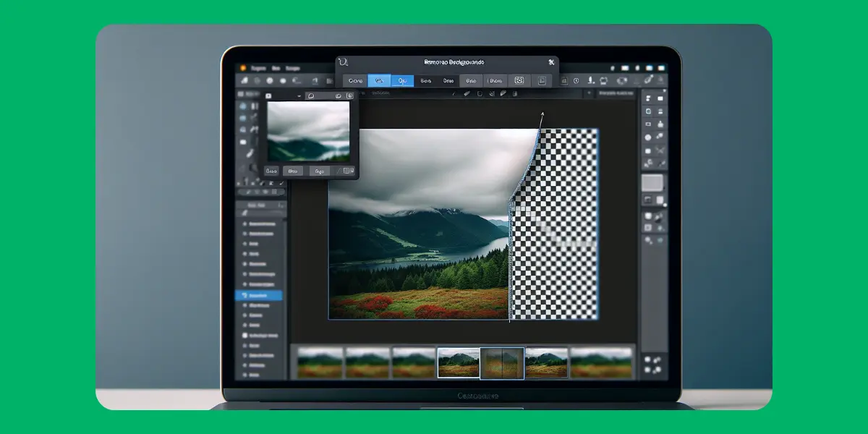
Task: Click the crossed-tools icon in the dialog title bar
Action: (550, 62)
